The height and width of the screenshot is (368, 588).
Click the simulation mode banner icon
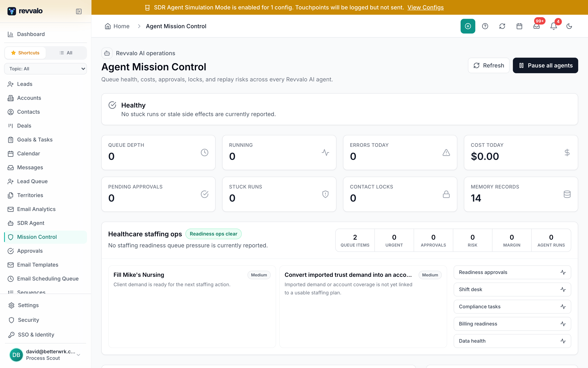pyautogui.click(x=147, y=8)
